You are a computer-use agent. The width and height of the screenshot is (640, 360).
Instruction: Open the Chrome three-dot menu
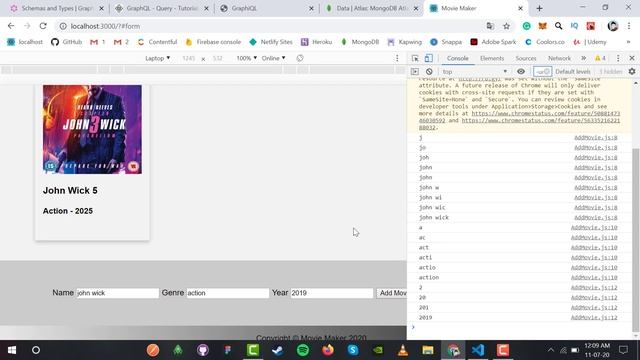click(629, 26)
